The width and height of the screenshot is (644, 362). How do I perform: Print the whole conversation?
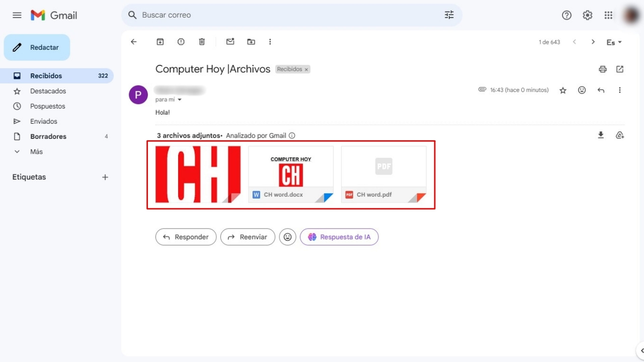603,69
